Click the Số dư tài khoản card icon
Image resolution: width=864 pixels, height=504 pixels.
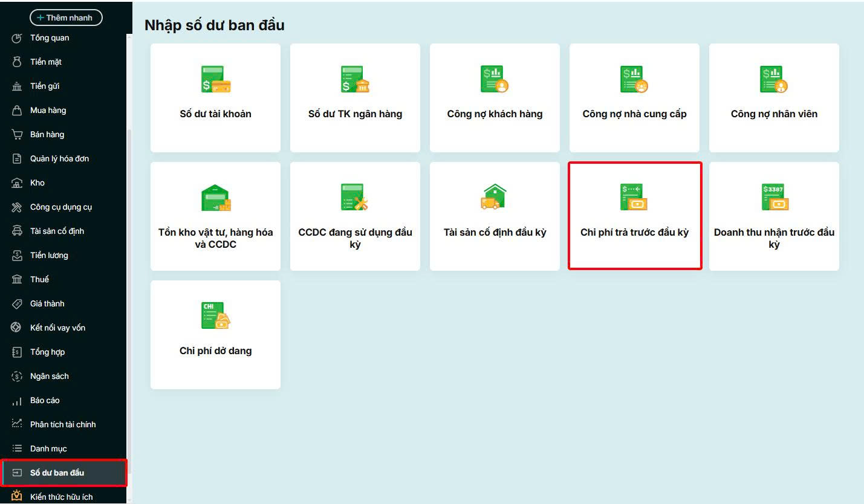216,79
